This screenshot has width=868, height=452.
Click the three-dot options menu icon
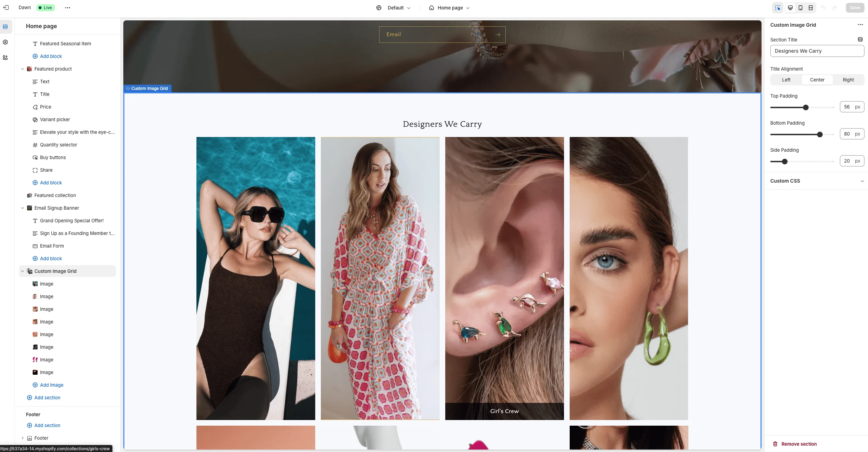67,7
